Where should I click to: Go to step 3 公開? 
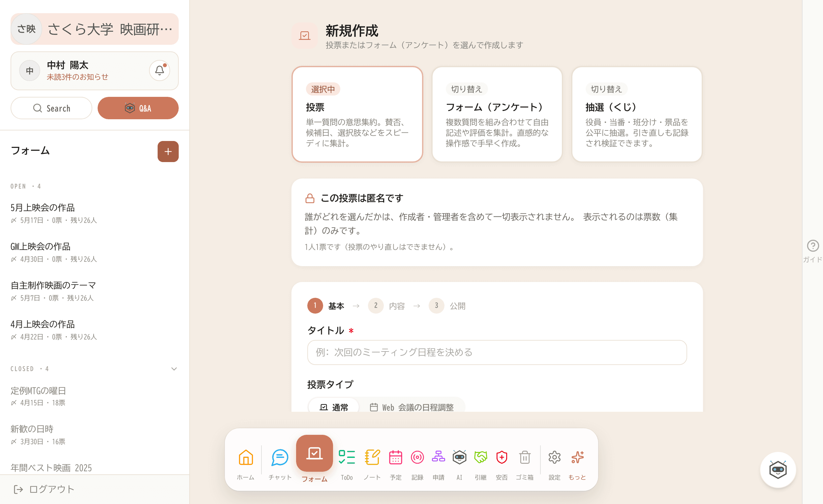click(x=447, y=305)
